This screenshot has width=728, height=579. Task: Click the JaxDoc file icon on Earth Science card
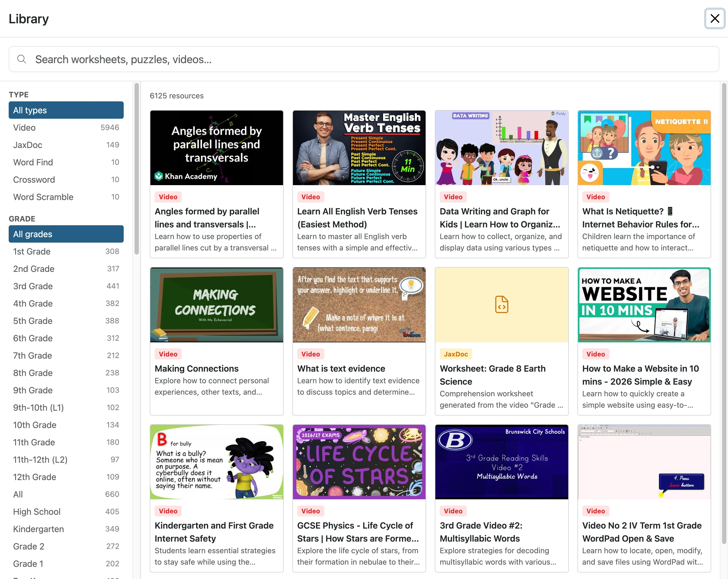(502, 304)
